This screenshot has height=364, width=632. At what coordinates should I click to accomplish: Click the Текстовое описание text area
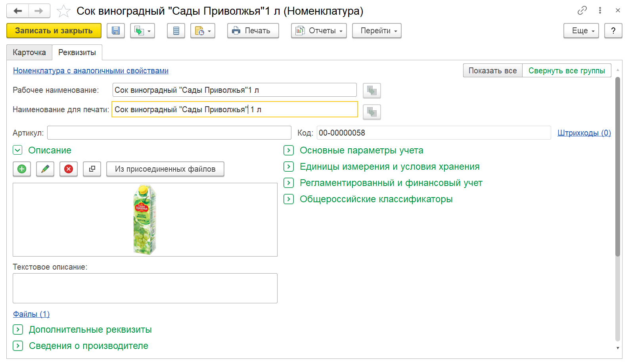point(145,288)
